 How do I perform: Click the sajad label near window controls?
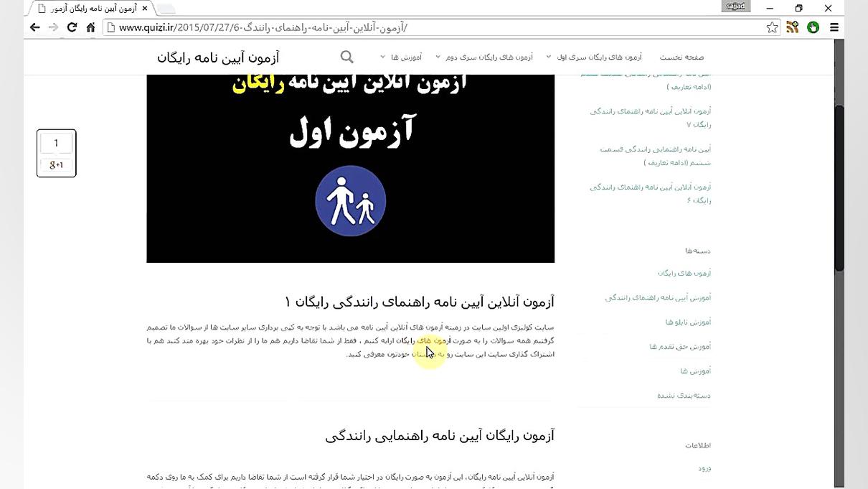click(735, 6)
